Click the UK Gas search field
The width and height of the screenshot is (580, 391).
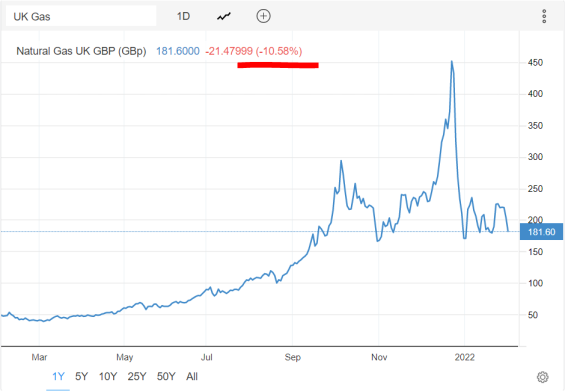[x=81, y=16]
